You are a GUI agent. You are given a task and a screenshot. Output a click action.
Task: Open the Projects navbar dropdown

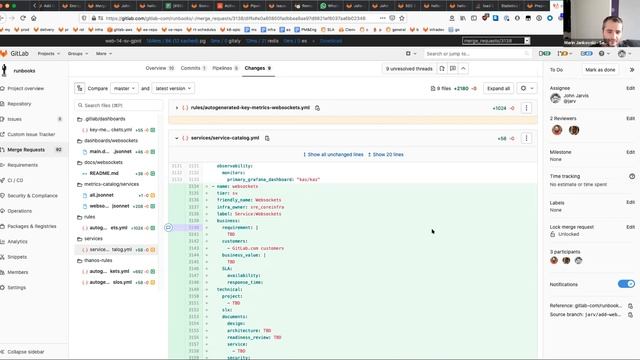[49, 53]
